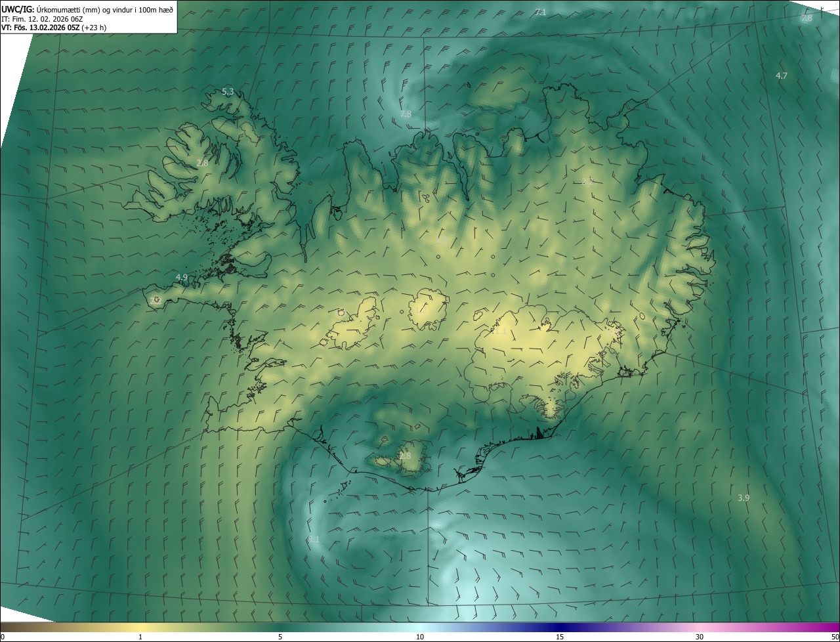Click the '0' tick label on the color scale
Viewport: 840px width, 642px height.
[x=3, y=637]
